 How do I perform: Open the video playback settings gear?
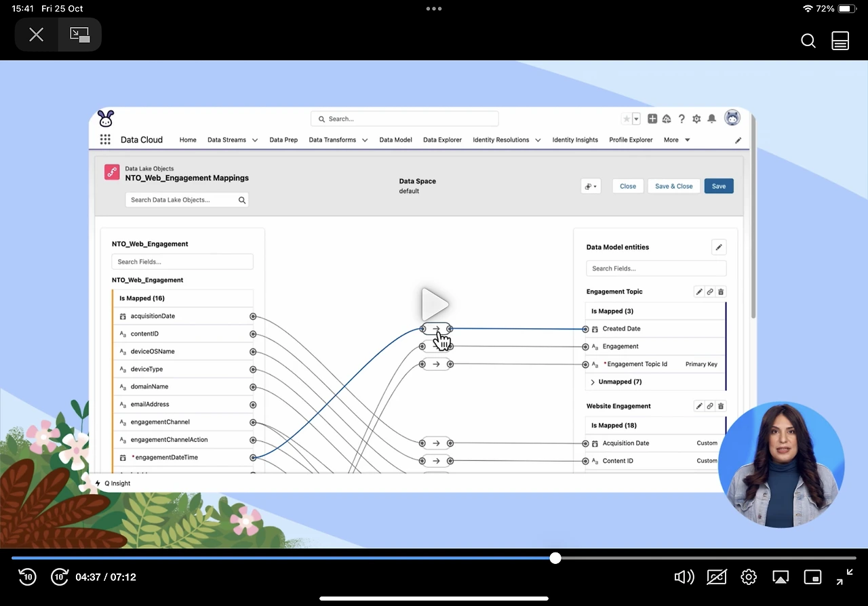[749, 577]
